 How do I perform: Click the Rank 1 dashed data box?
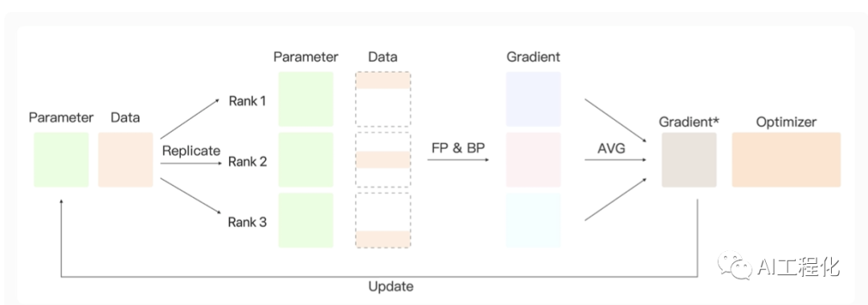click(x=383, y=99)
